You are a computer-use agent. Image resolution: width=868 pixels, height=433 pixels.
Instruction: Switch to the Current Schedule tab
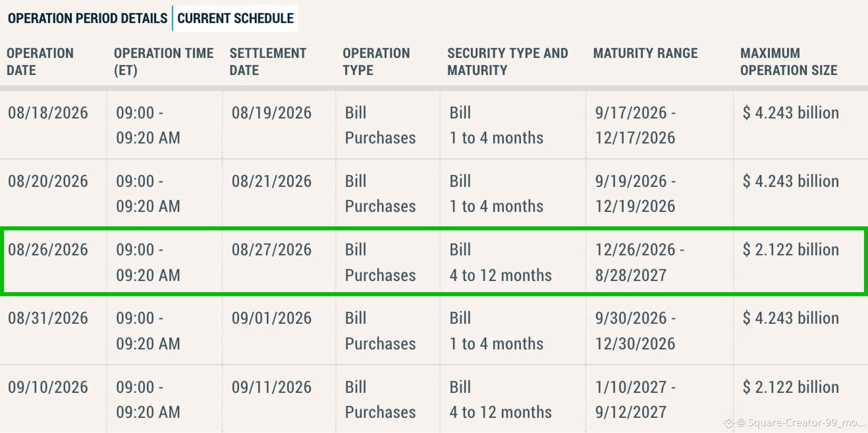pyautogui.click(x=235, y=18)
